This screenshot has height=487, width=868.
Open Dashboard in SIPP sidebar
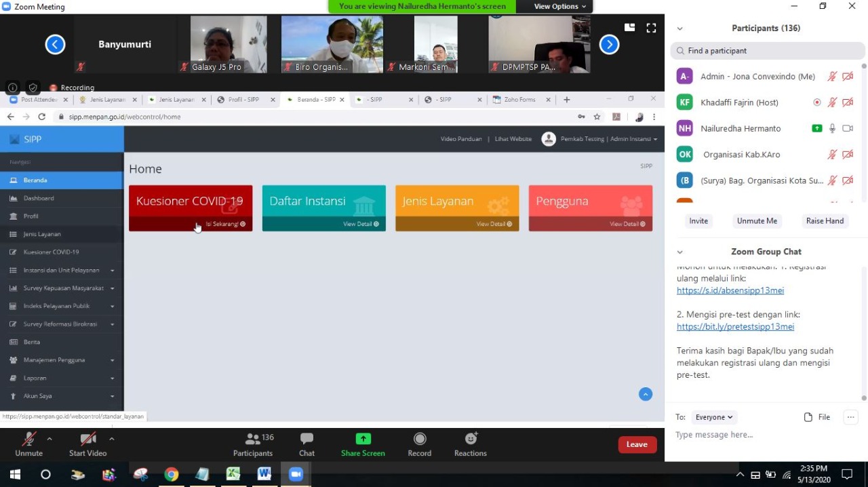point(62,198)
